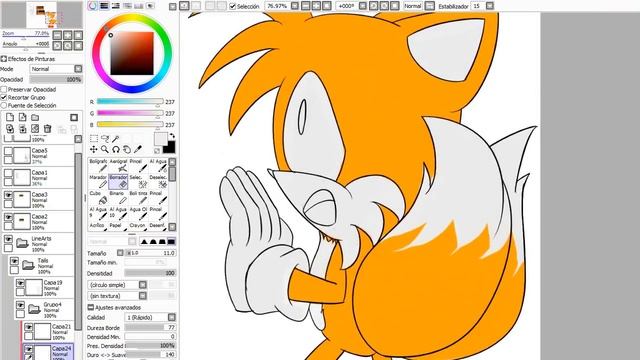This screenshot has width=640, height=360.
Task: Uncheck Recortar Grupo checkbox
Action: pos(4,98)
